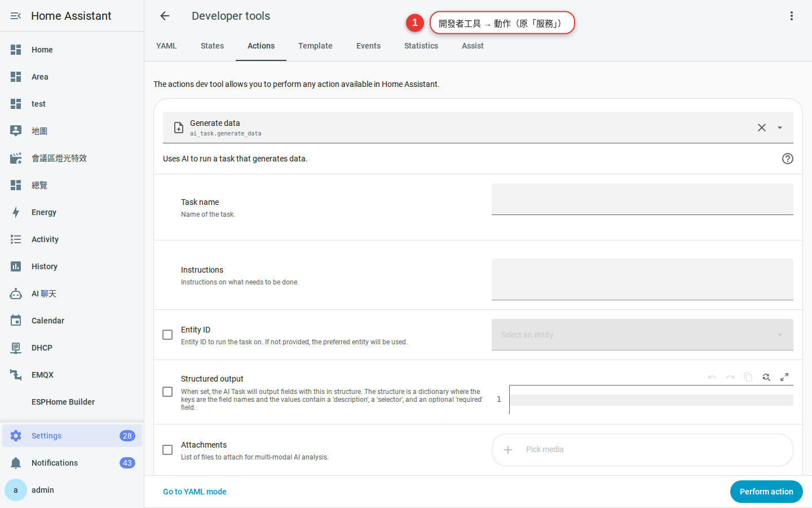The height and width of the screenshot is (508, 812).
Task: Open the action help question icon
Action: click(788, 159)
